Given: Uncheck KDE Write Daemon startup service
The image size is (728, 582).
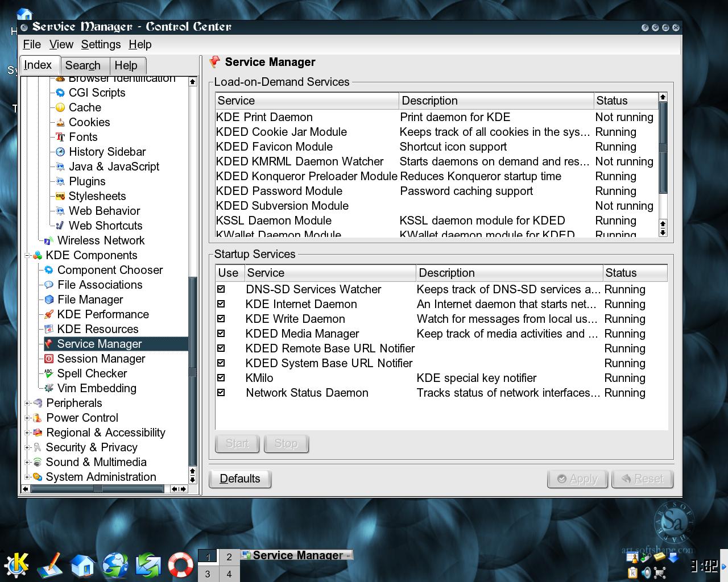Looking at the screenshot, I should (221, 319).
